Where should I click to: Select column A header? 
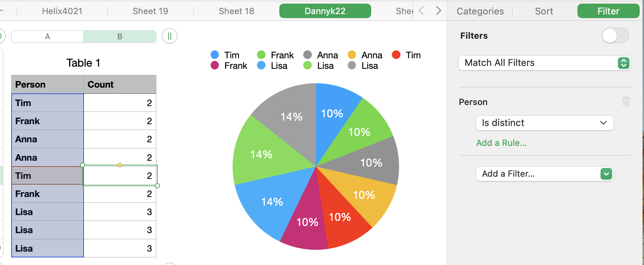(x=47, y=37)
